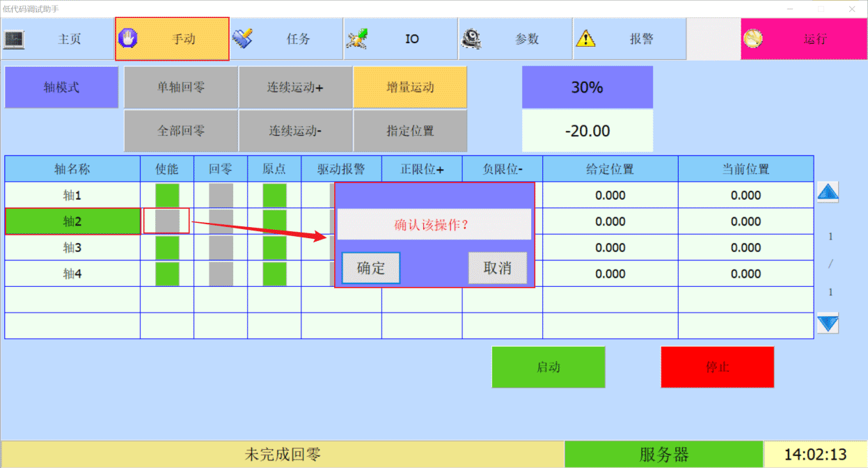868x468 pixels.
Task: Click the plug icon on IO tab
Action: (x=357, y=39)
